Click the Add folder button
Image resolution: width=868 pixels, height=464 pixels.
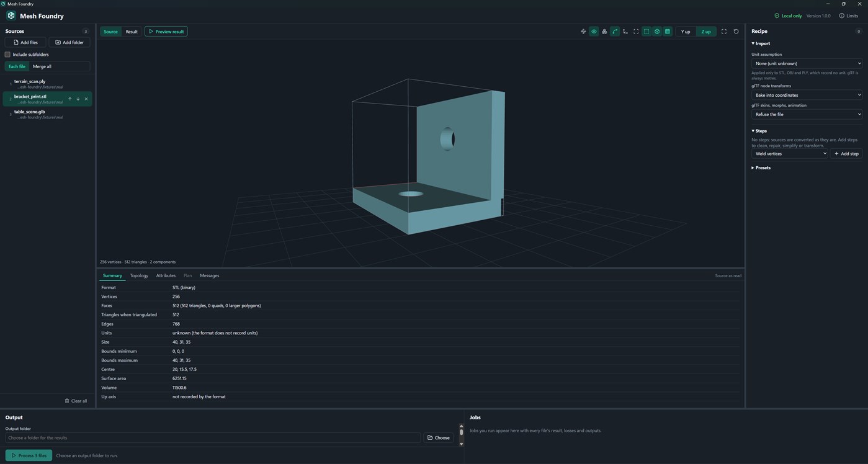(69, 42)
